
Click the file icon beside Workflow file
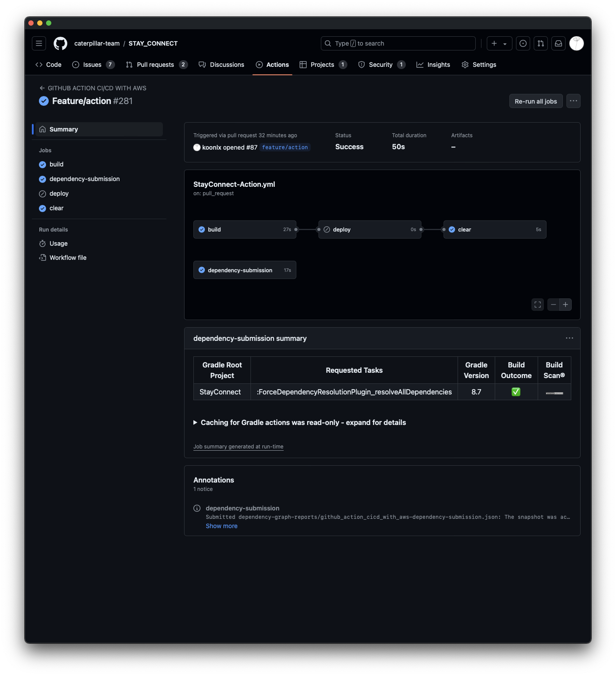(x=42, y=258)
